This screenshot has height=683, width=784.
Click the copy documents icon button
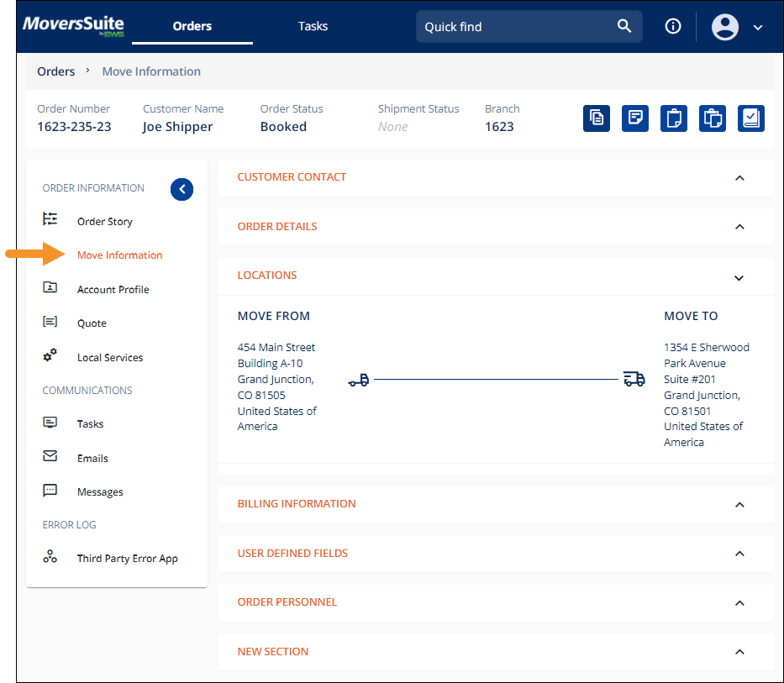pyautogui.click(x=597, y=118)
